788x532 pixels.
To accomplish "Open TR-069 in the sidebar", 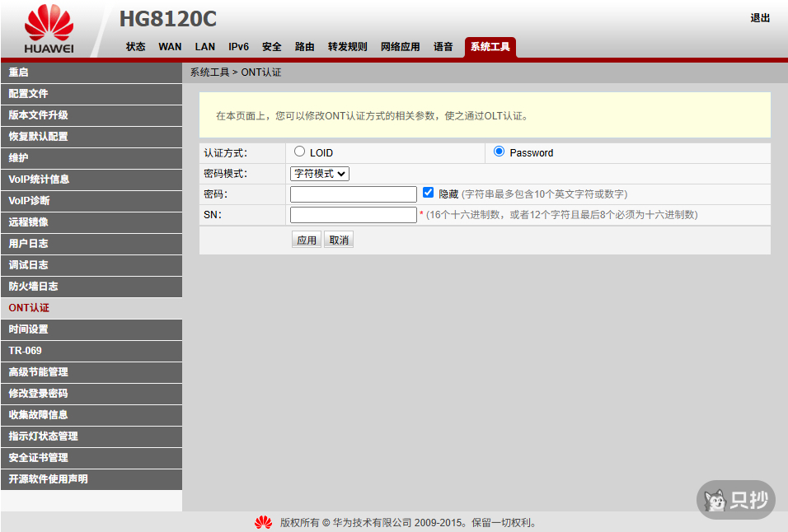I will coord(91,351).
